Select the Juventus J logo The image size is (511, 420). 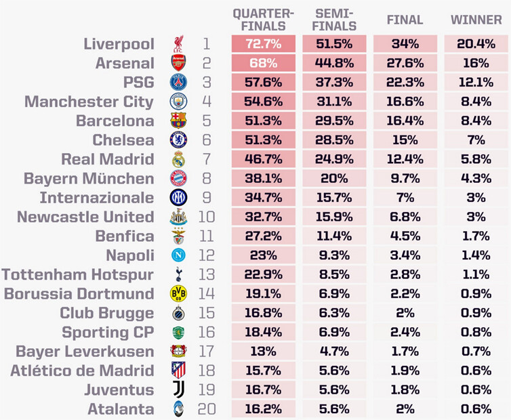tap(178, 390)
